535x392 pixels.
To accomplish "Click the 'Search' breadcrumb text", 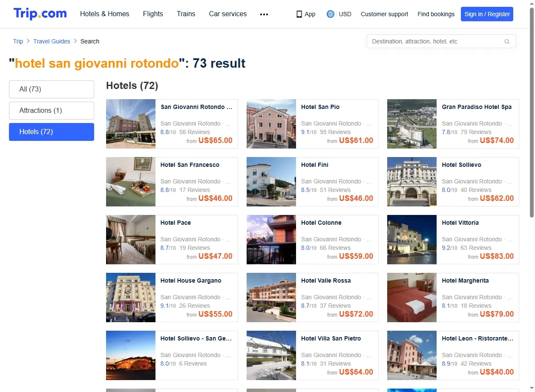I will point(90,41).
